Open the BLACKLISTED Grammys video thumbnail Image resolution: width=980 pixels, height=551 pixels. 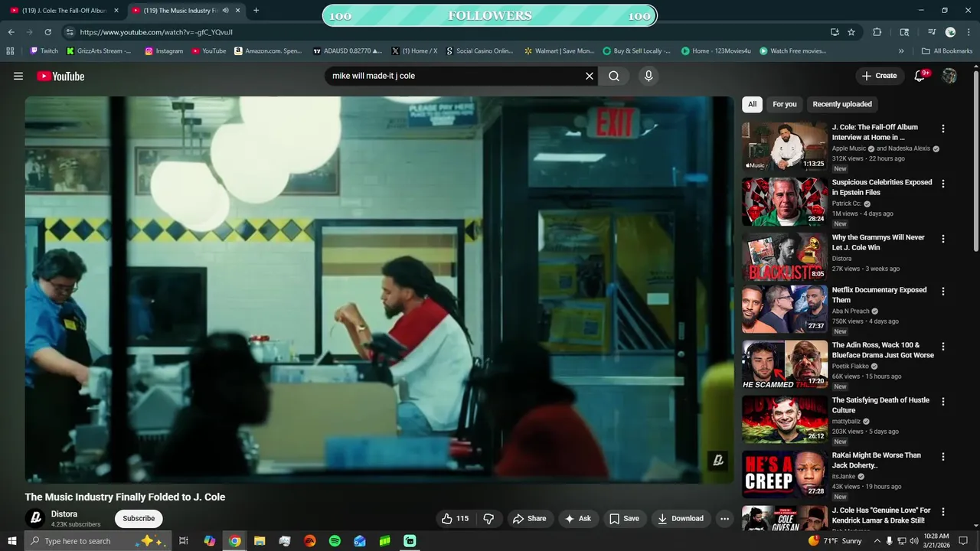(x=785, y=256)
